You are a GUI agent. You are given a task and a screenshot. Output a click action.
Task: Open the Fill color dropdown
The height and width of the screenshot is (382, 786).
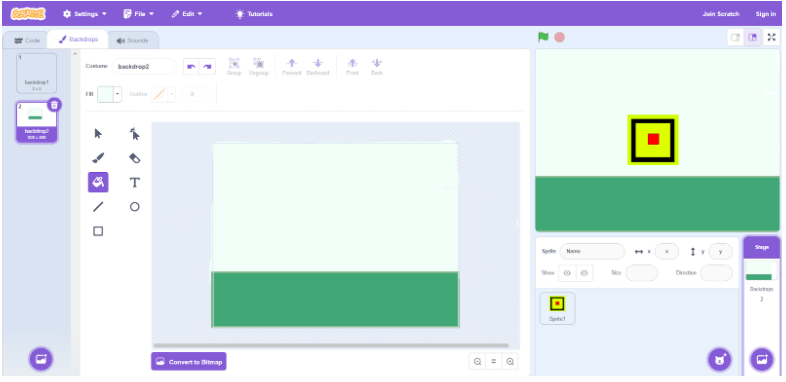click(x=117, y=94)
